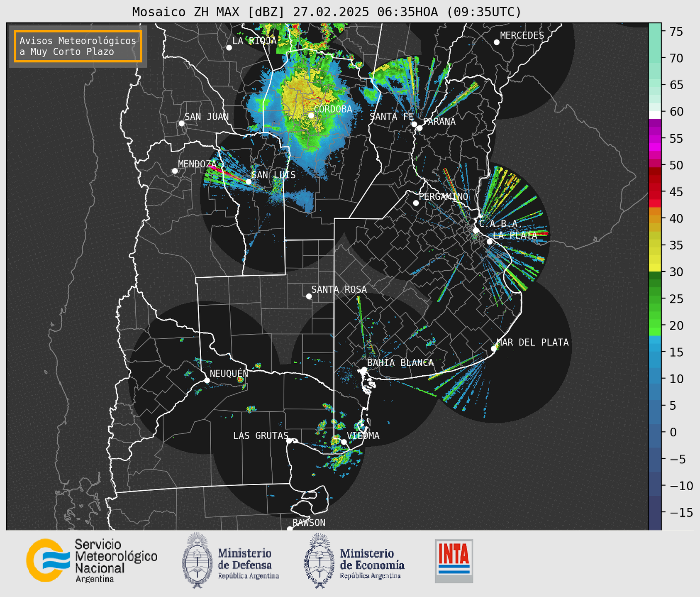Select the MENDOZA city marker dot
The image size is (700, 597).
point(175,171)
